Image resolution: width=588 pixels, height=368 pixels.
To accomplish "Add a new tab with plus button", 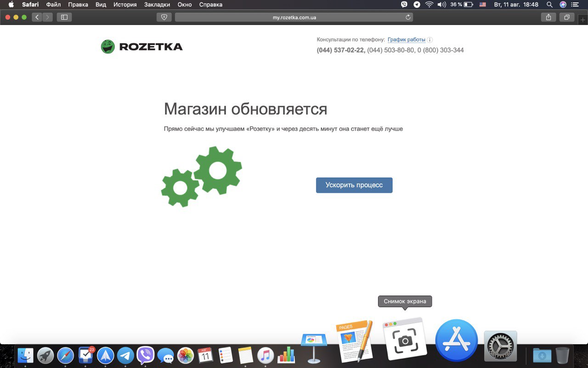I will pyautogui.click(x=583, y=20).
